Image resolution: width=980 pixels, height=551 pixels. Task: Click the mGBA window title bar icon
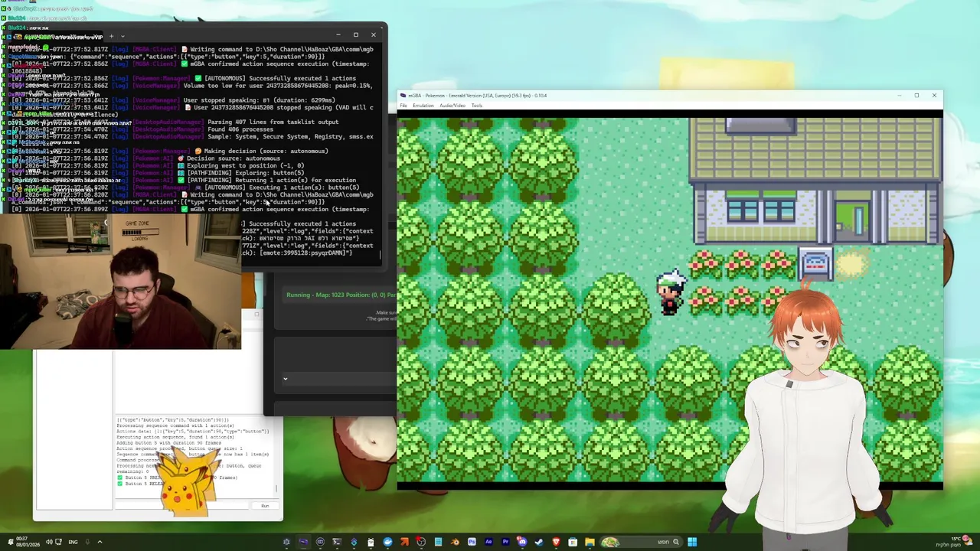point(403,96)
